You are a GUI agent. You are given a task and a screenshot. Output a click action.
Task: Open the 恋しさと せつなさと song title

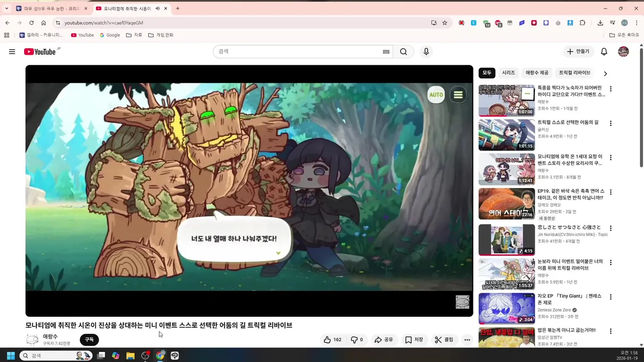[x=569, y=227]
